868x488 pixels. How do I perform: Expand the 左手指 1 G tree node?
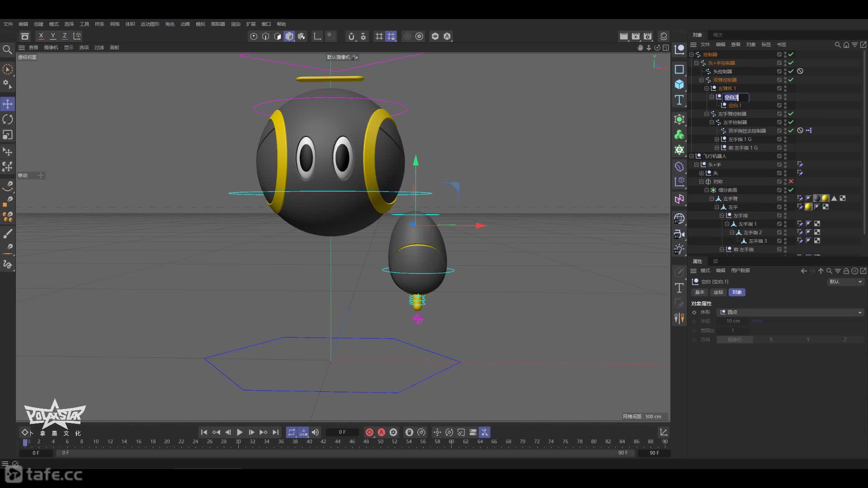[716, 139]
